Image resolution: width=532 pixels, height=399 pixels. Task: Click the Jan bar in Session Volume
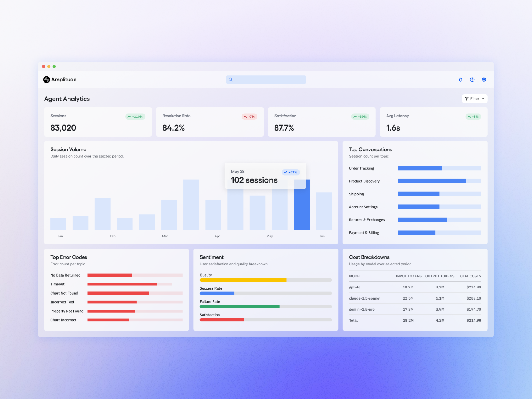pyautogui.click(x=58, y=224)
